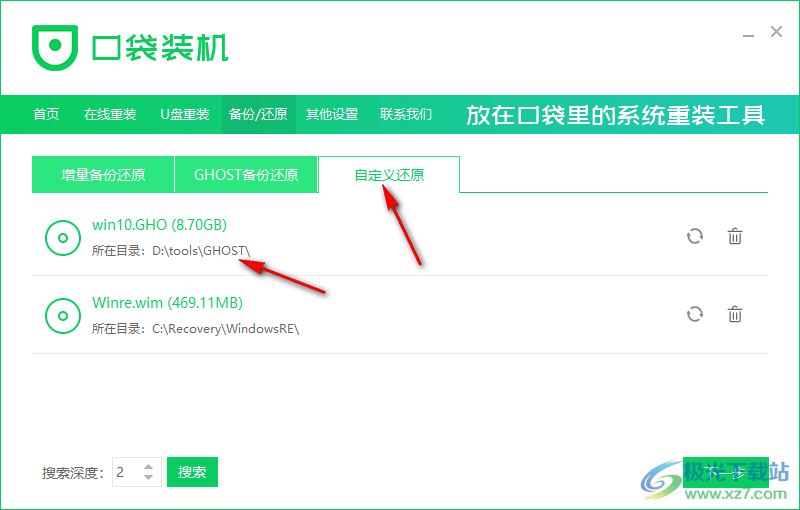
Task: Click refresh icon for Winre.wim
Action: click(x=695, y=314)
